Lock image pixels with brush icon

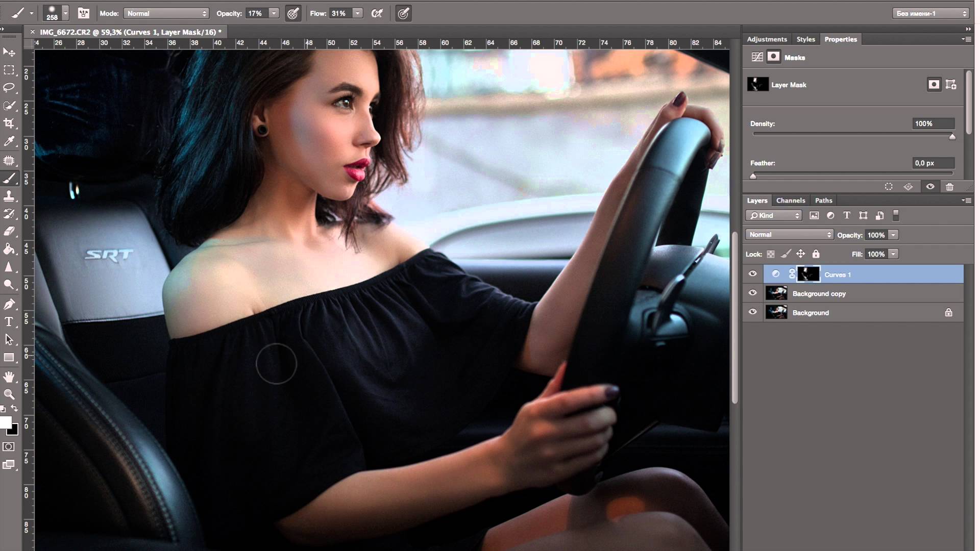pyautogui.click(x=786, y=254)
